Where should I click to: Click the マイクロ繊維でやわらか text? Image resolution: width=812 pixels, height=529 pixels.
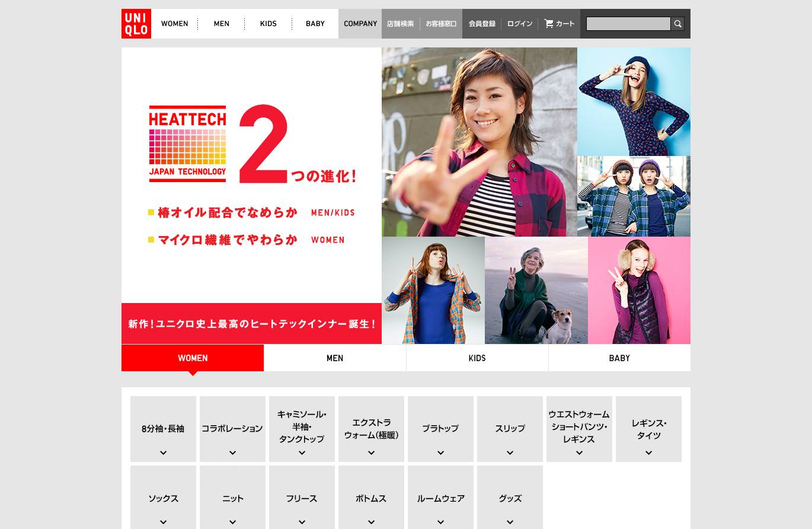point(228,240)
